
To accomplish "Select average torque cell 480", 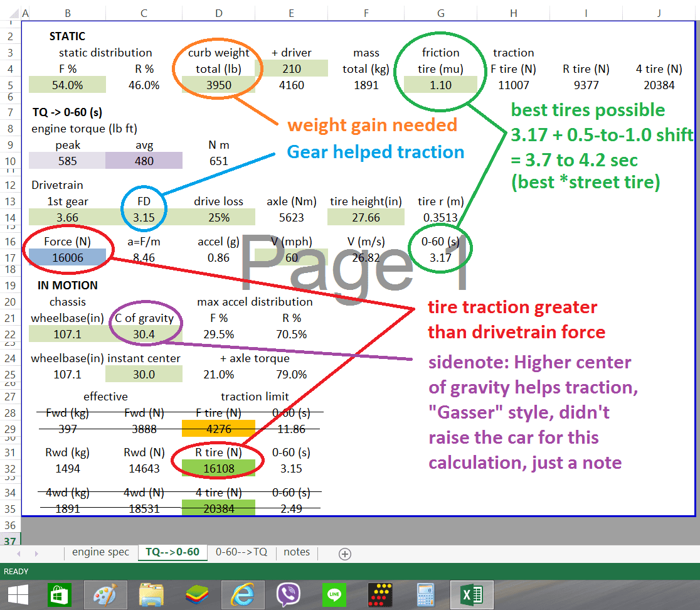I will tap(144, 161).
